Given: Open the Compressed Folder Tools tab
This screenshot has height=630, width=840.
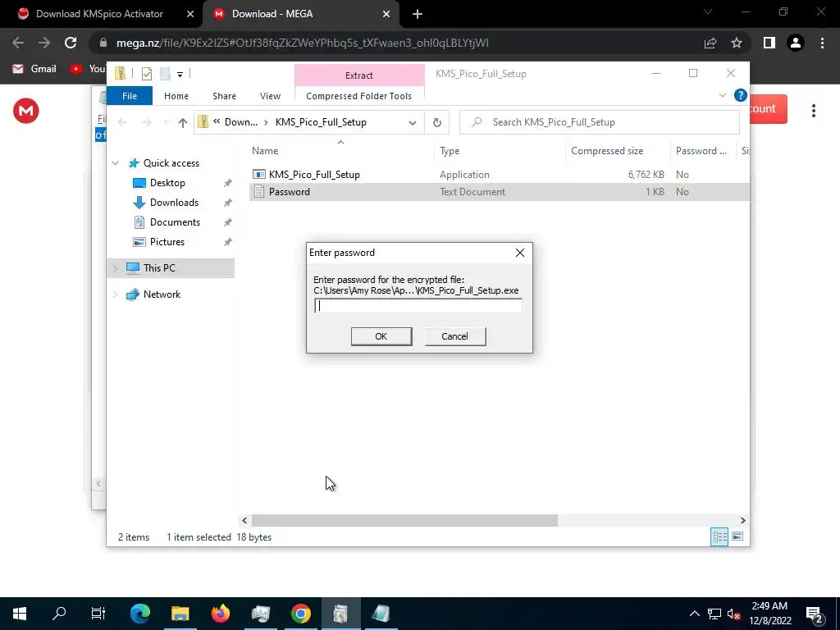Looking at the screenshot, I should (359, 96).
